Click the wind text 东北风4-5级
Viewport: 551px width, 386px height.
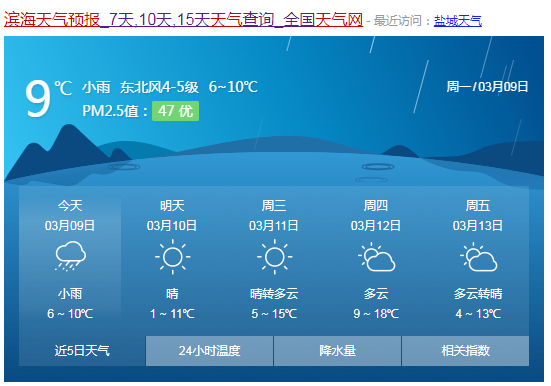tap(159, 87)
